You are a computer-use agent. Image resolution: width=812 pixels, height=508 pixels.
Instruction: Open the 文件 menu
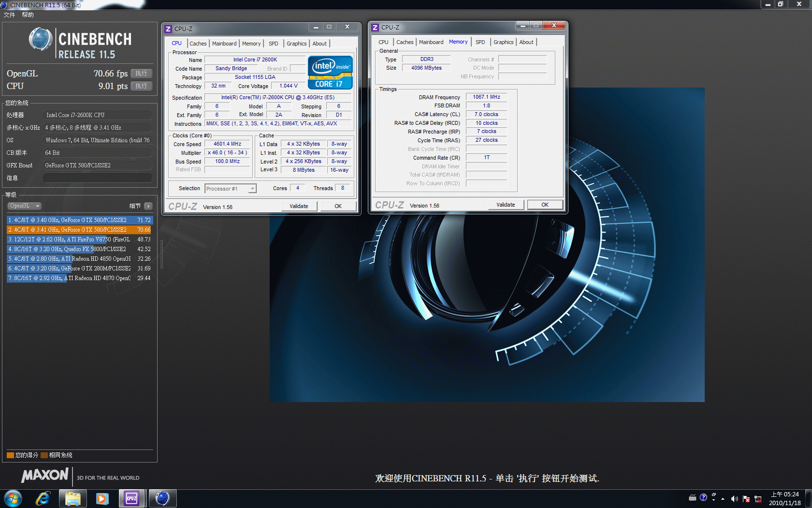click(9, 15)
